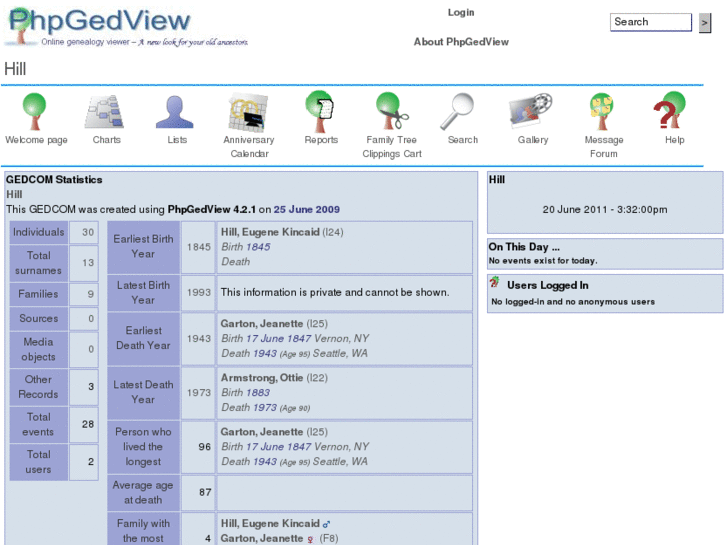The height and width of the screenshot is (545, 727).
Task: Click the Families statistics label
Action: coord(38,294)
